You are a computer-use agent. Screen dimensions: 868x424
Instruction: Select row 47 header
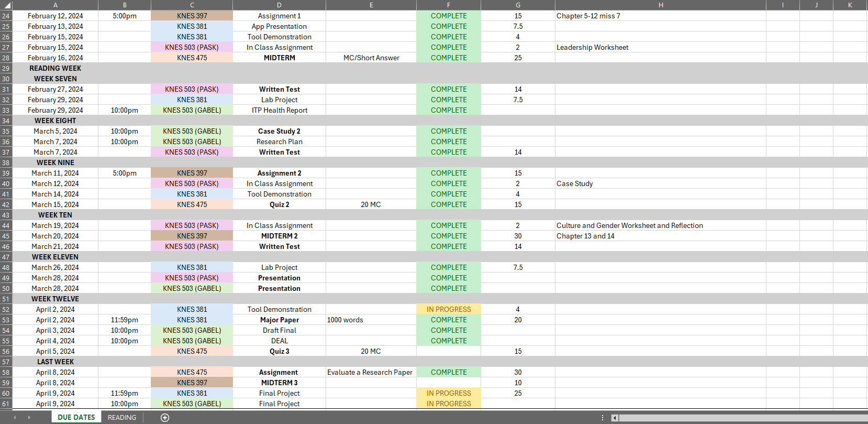(6, 257)
